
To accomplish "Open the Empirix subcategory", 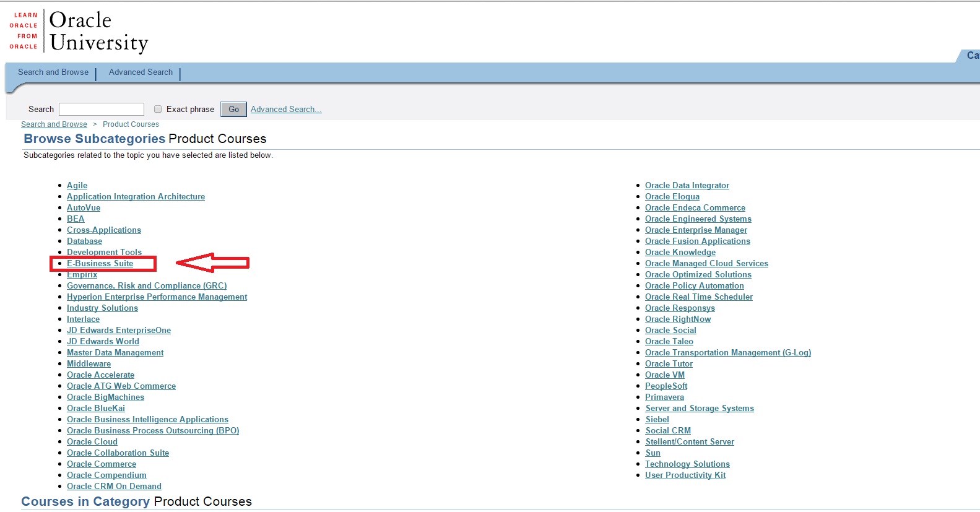I will (82, 275).
